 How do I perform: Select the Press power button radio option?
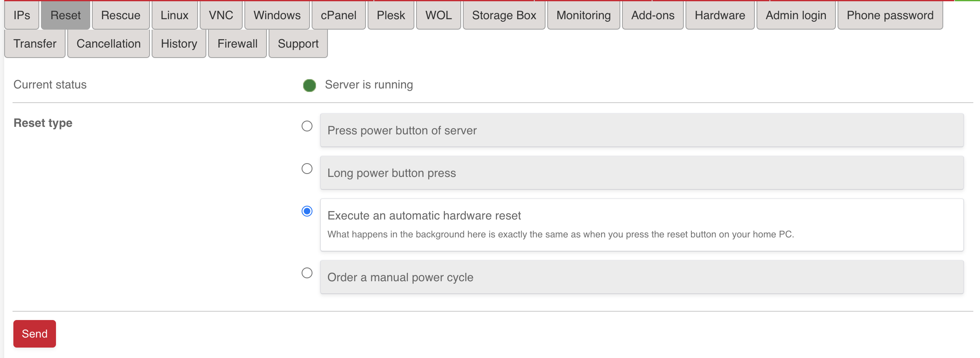[307, 126]
